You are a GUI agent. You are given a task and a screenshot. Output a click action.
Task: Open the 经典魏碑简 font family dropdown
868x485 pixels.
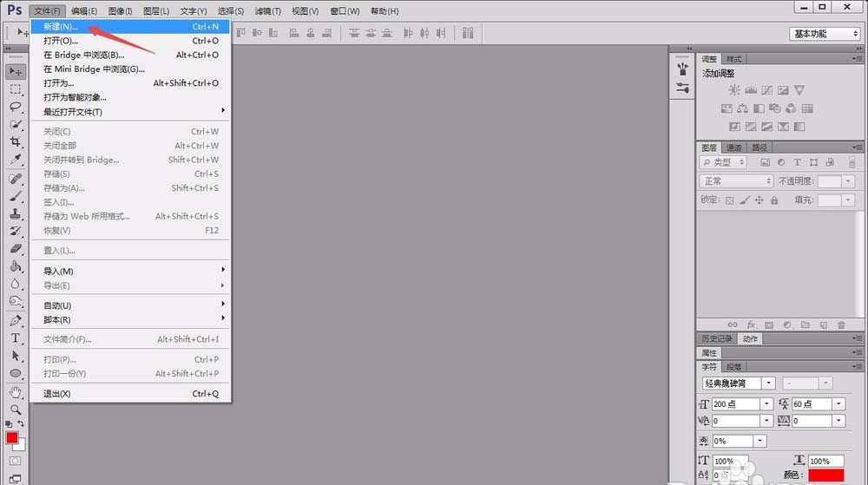tap(768, 383)
